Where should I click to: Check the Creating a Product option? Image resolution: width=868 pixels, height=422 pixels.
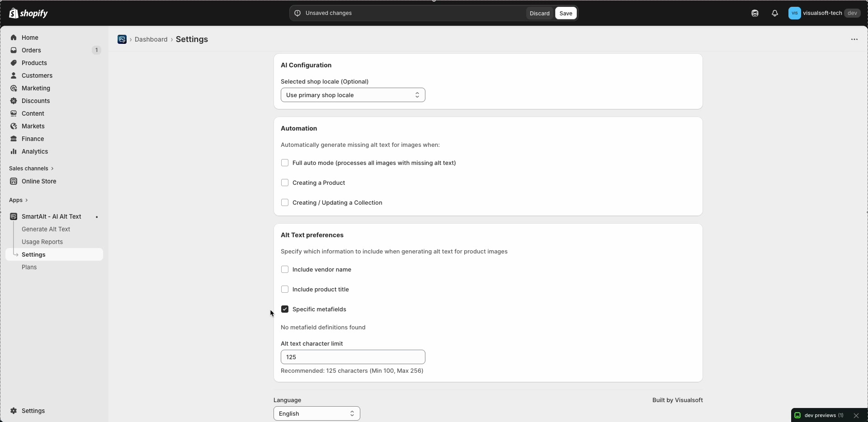(x=285, y=183)
